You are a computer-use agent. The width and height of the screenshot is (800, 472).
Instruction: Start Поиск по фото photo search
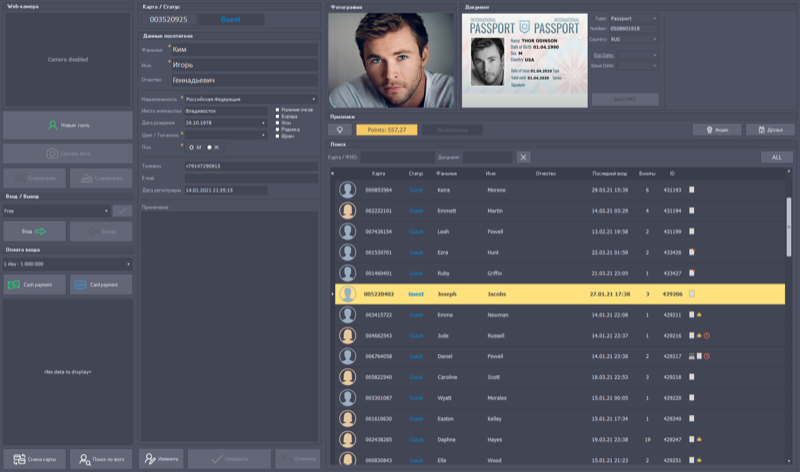101,459
